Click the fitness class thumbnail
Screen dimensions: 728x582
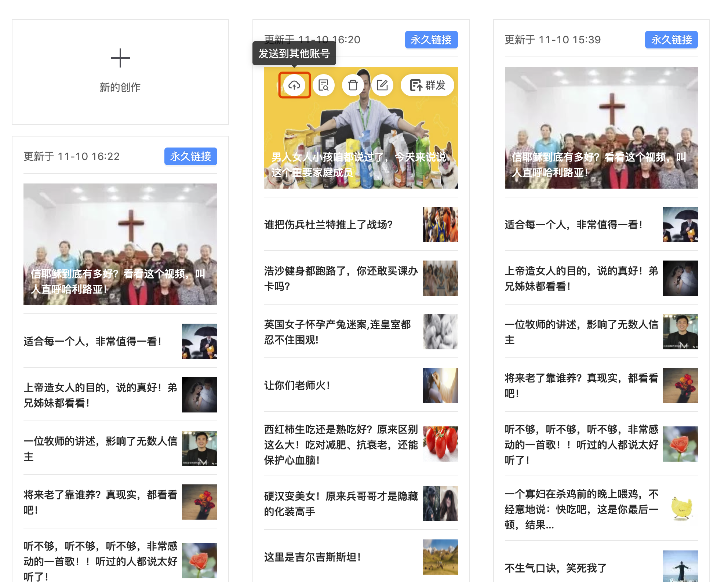pos(440,278)
